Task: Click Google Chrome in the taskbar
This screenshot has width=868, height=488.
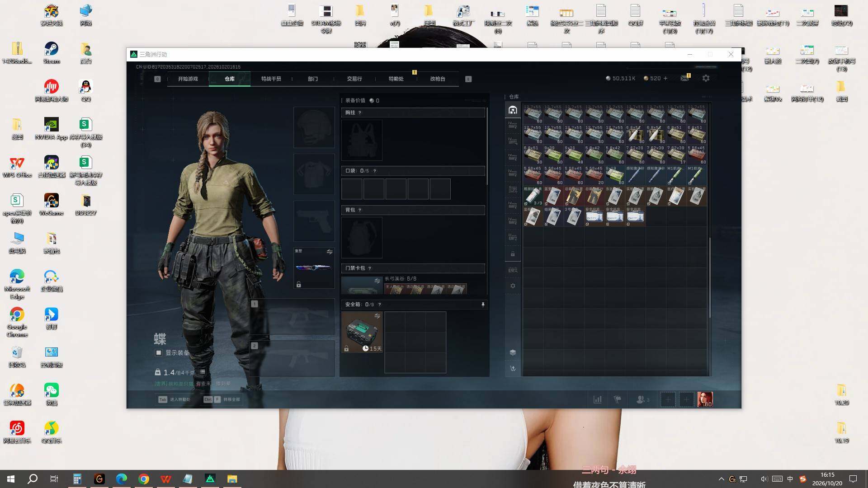Action: coord(144,479)
